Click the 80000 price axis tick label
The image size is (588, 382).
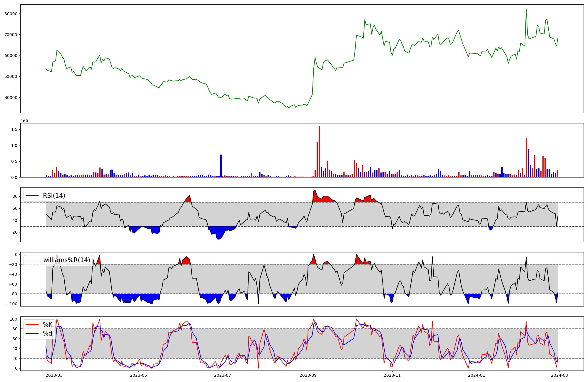[11, 14]
